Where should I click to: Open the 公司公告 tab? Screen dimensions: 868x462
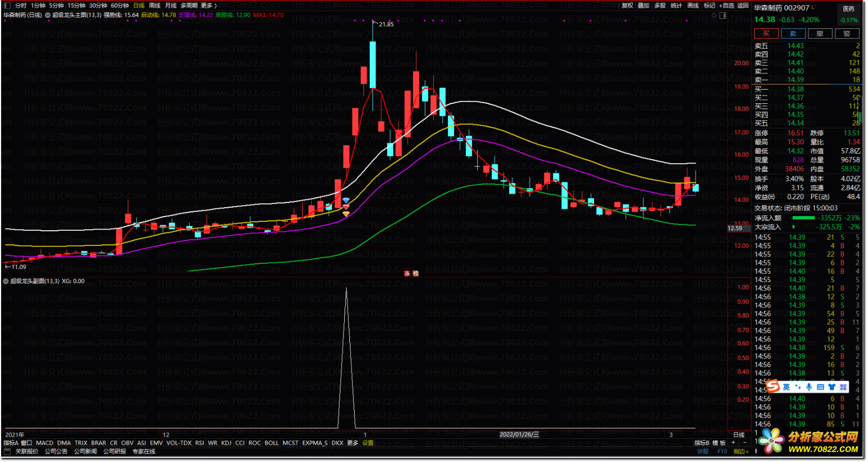pos(56,452)
